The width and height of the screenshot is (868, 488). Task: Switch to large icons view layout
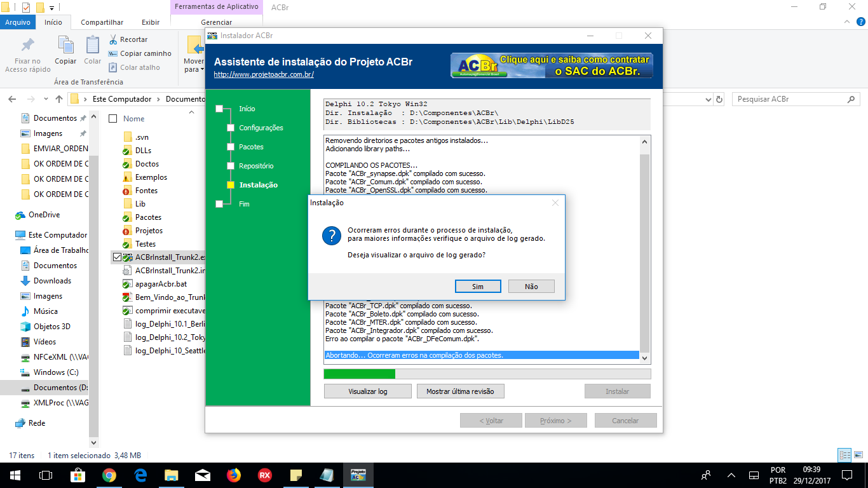[x=858, y=455]
